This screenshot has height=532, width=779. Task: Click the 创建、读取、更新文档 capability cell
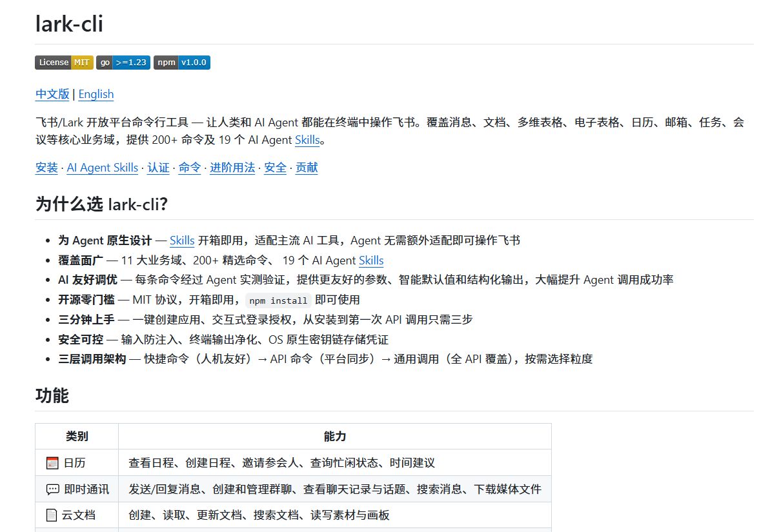pos(335,515)
